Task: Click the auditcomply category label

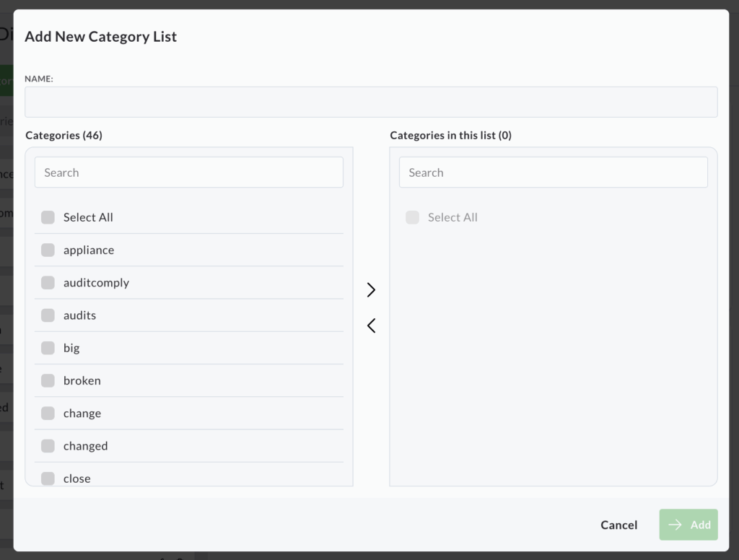Action: tap(96, 283)
